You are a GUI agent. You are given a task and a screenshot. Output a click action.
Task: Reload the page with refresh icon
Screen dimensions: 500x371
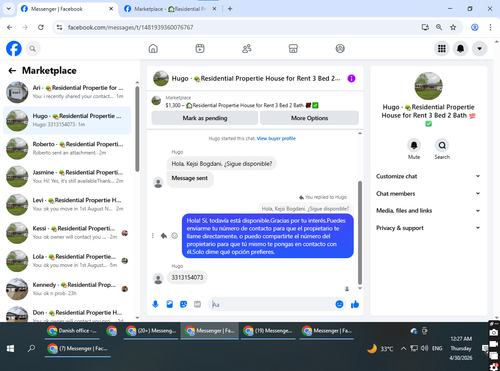(x=41, y=27)
